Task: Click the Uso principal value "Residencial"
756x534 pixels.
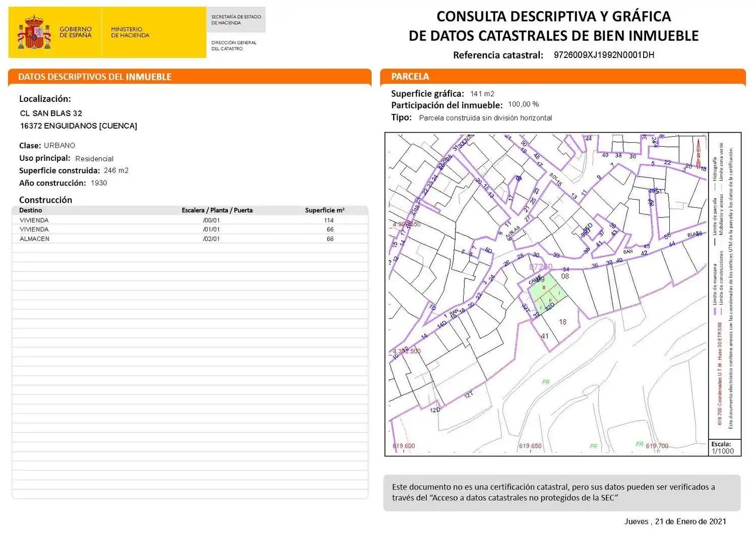Action: click(x=94, y=158)
